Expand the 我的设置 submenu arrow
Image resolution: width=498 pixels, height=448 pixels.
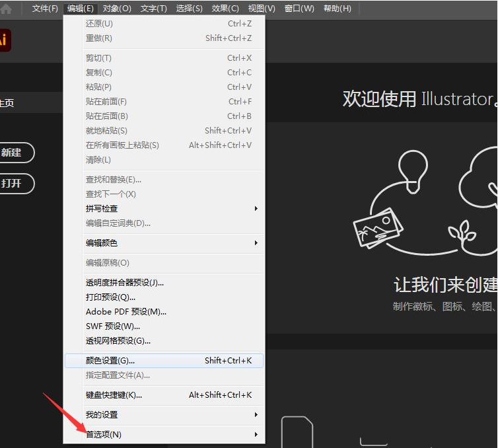pyautogui.click(x=256, y=415)
